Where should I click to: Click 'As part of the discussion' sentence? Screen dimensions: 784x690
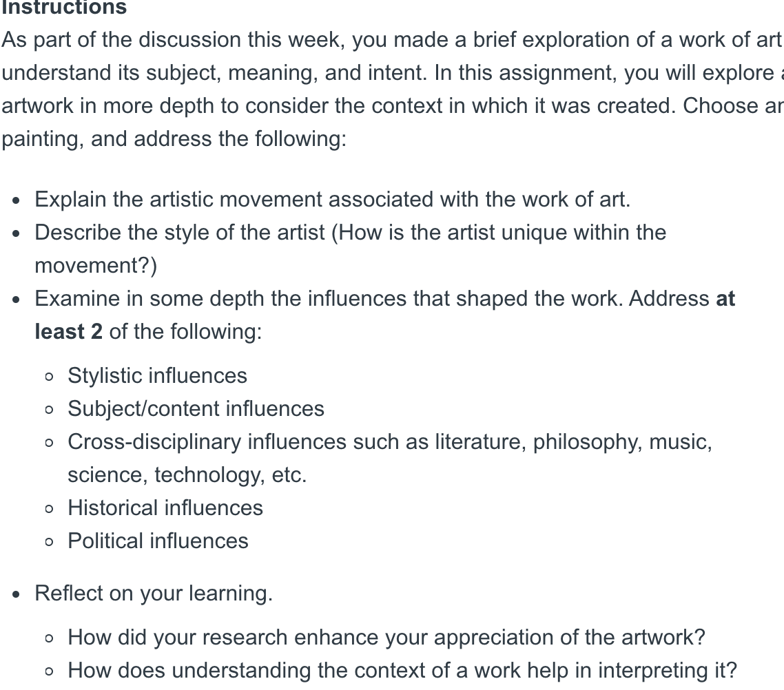click(392, 39)
